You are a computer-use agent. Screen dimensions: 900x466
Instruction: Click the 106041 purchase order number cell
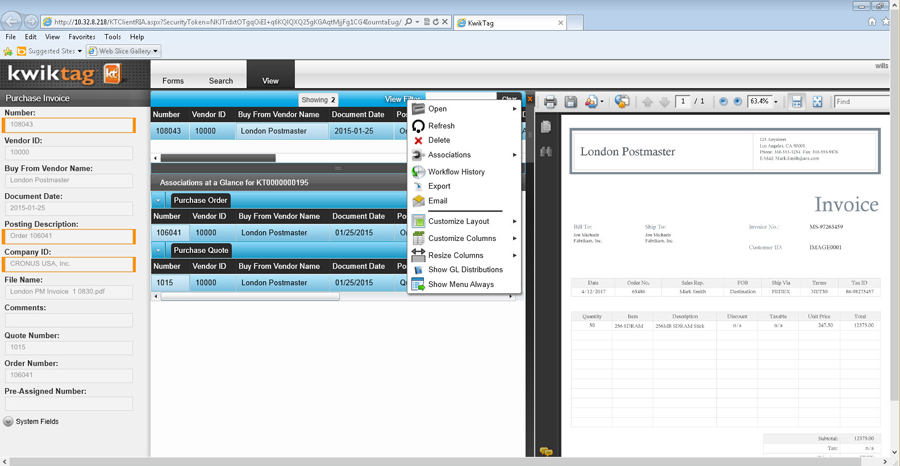[169, 233]
